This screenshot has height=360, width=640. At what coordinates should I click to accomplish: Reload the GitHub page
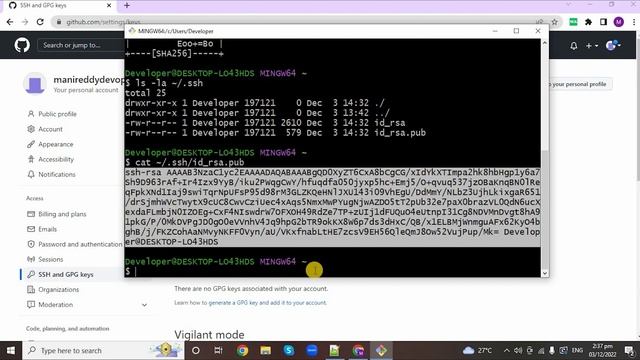pyautogui.click(x=40, y=22)
